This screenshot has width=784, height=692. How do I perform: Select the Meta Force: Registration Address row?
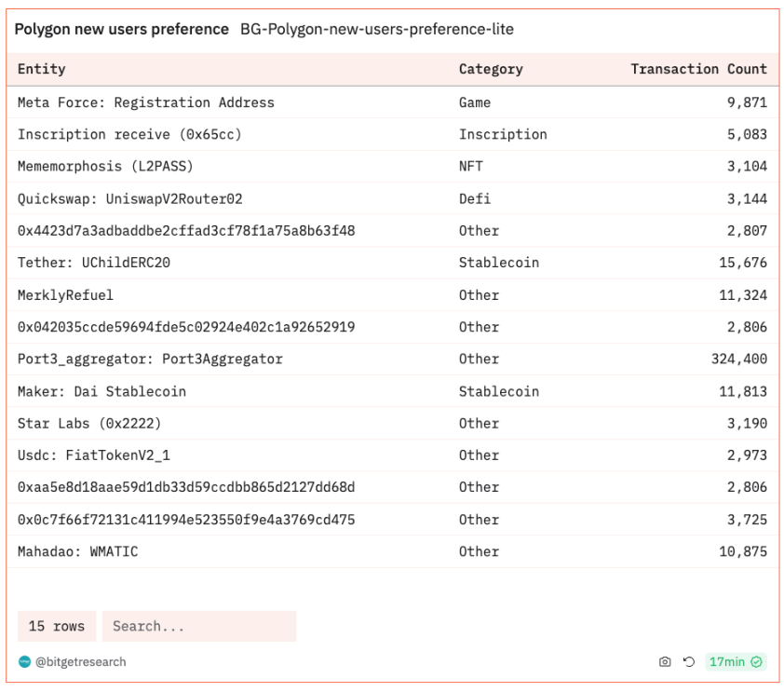146,102
